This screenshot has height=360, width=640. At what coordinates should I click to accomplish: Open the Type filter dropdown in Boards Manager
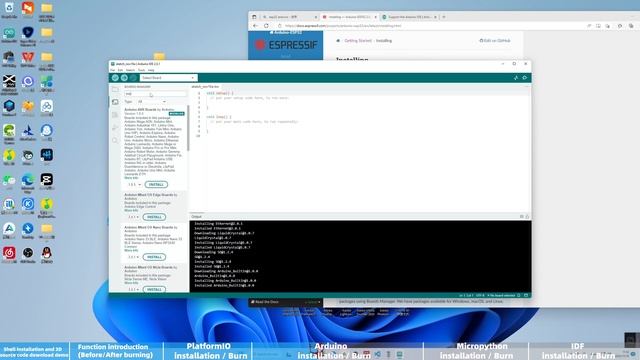click(x=151, y=102)
